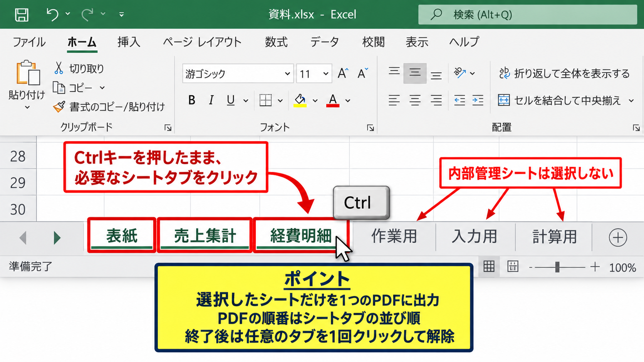Image resolution: width=644 pixels, height=362 pixels.
Task: Open Customize Quick Access Toolbar menu
Action: pos(121,15)
